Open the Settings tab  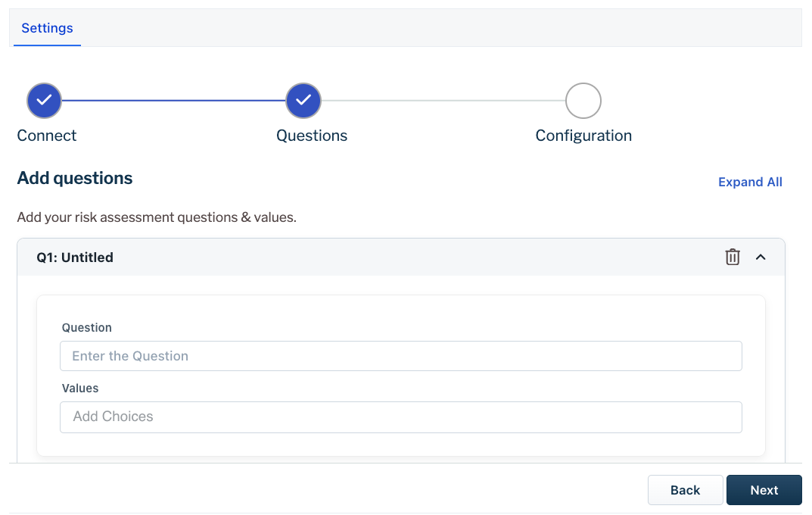click(x=47, y=28)
